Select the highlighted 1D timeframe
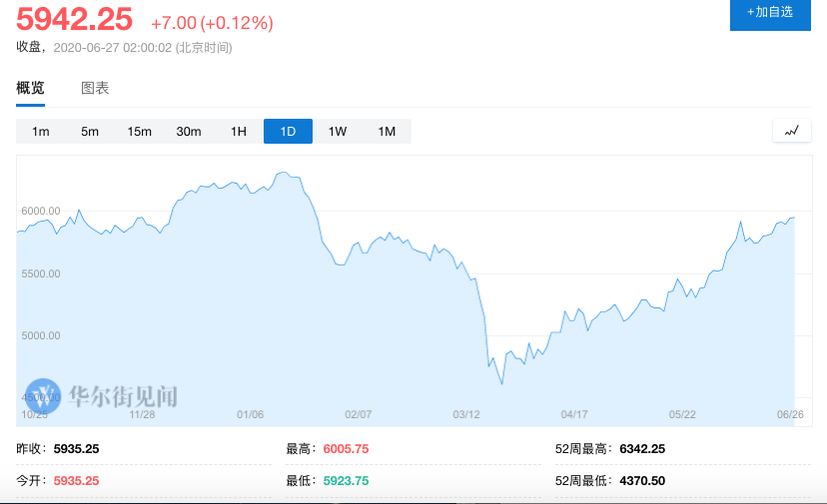827x504 pixels. tap(288, 132)
